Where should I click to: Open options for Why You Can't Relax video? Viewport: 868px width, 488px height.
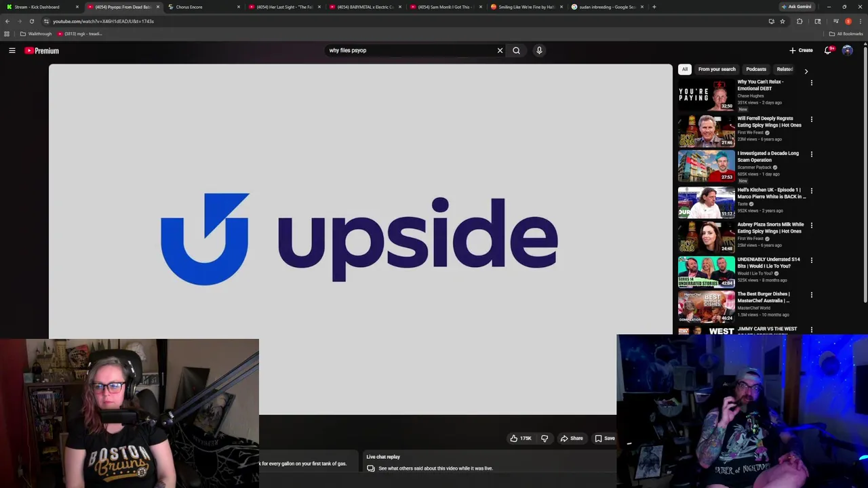(x=811, y=83)
